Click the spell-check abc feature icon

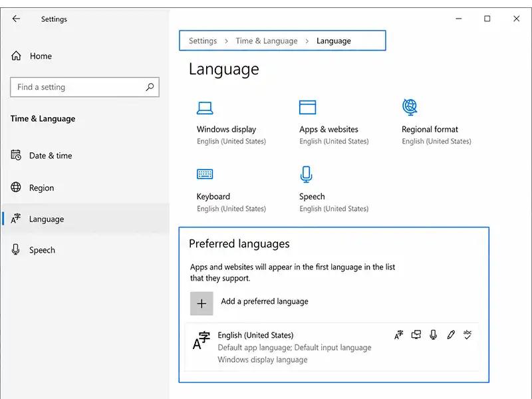pos(467,334)
